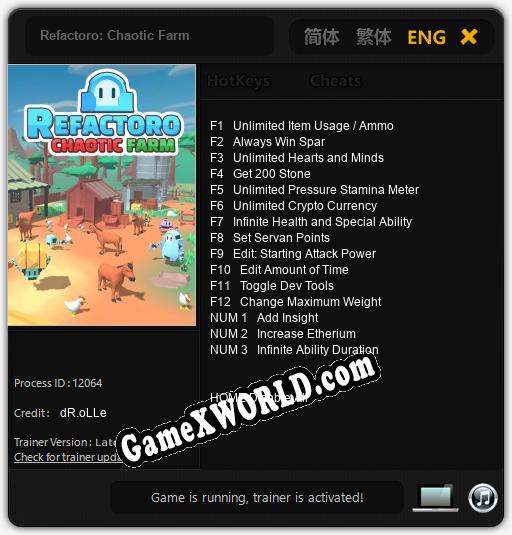Screen dimensions: 512x535
Task: Click the monitor display icon
Action: [x=435, y=498]
